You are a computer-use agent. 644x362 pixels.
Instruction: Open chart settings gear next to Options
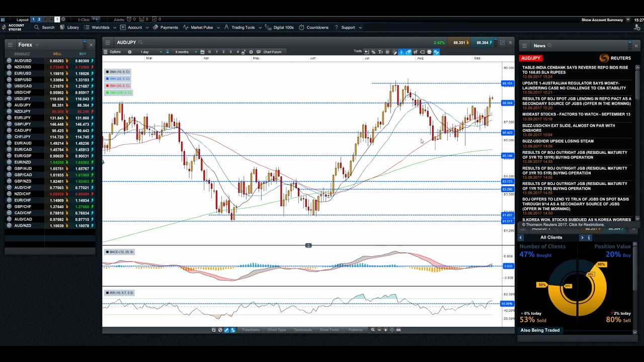(130, 52)
